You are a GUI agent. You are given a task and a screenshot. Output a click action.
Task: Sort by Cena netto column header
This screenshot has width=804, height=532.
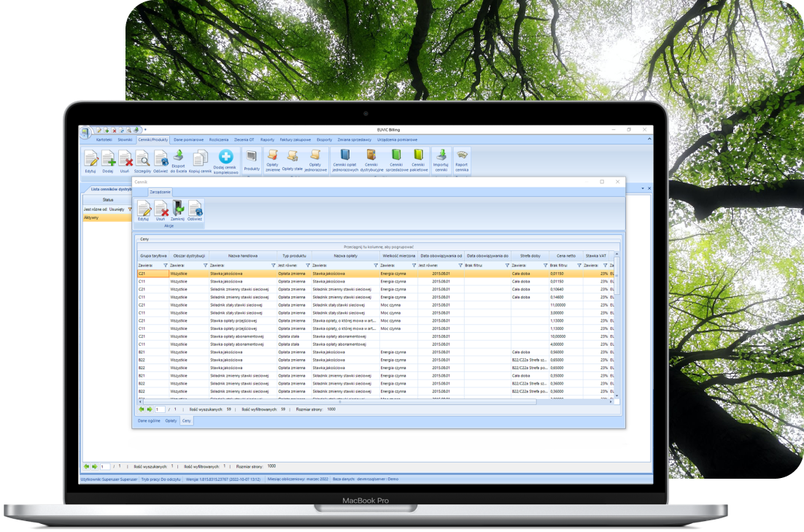point(566,255)
